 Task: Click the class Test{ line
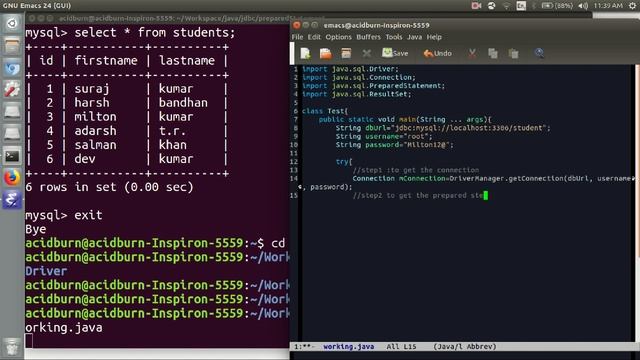pos(325,111)
